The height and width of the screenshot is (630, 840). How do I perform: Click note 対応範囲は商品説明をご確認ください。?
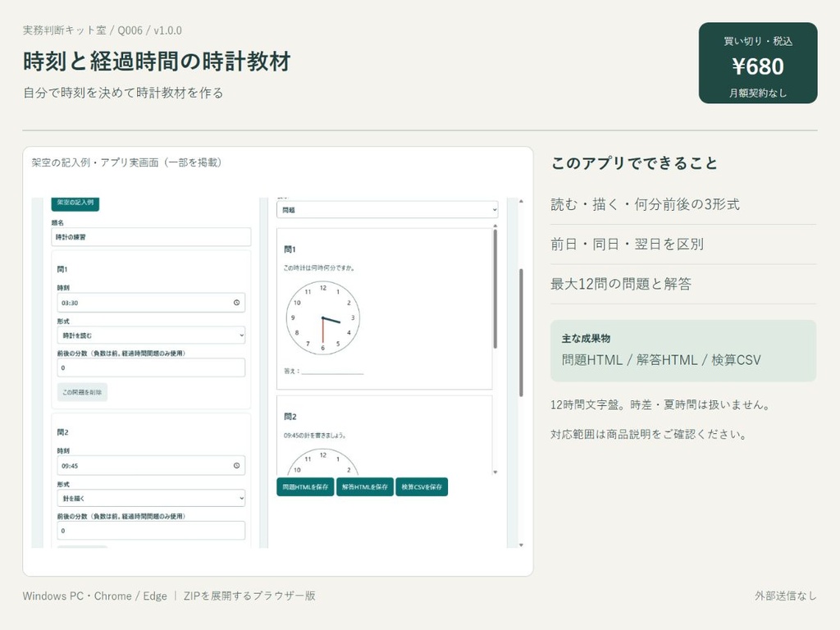click(x=650, y=435)
